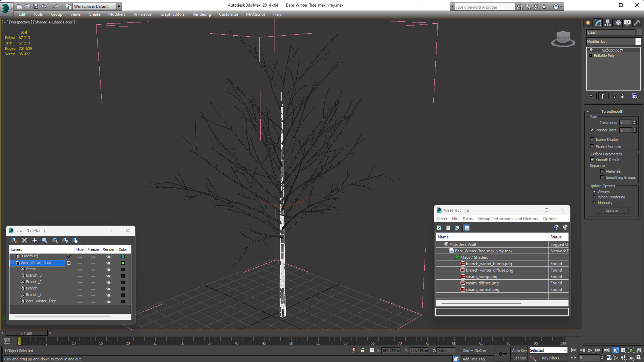The width and height of the screenshot is (644, 362).
Task: Remove modifier from stack icon
Action: 623,96
